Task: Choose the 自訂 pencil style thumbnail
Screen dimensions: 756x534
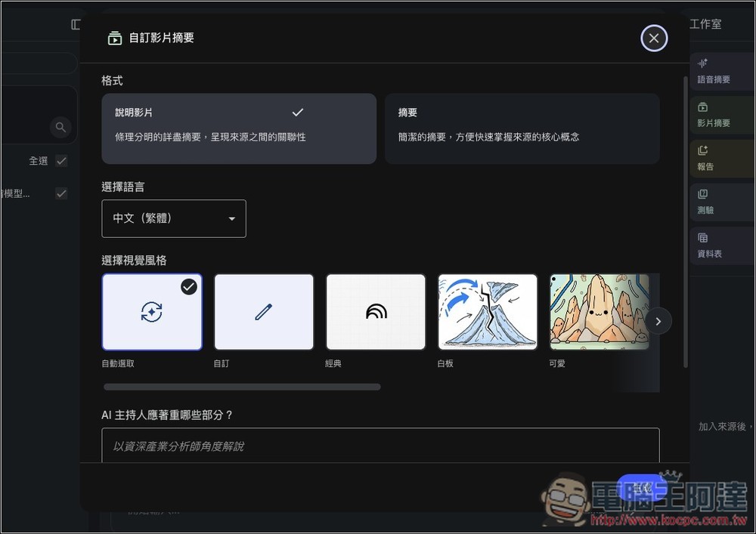Action: 264,312
